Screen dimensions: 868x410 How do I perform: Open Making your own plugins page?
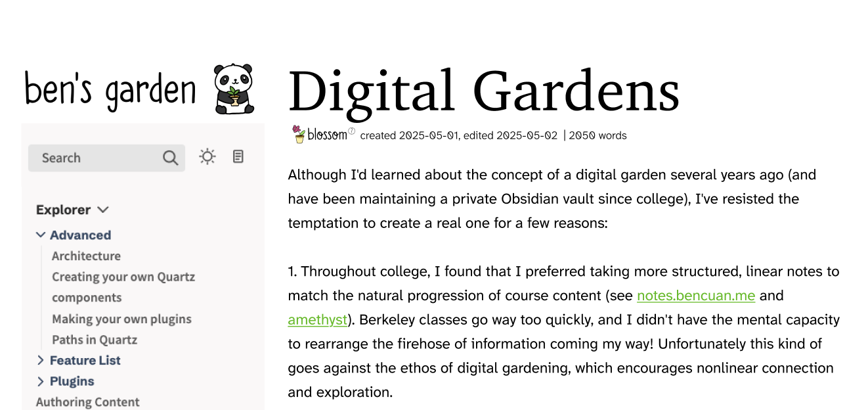point(121,319)
